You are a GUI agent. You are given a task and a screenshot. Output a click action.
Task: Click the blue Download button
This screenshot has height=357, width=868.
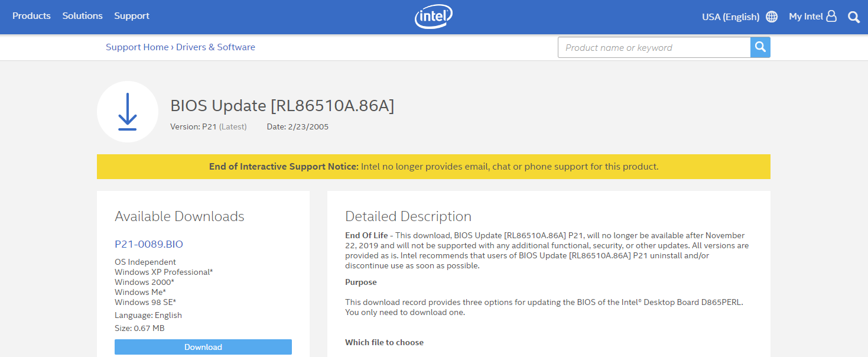pyautogui.click(x=203, y=347)
